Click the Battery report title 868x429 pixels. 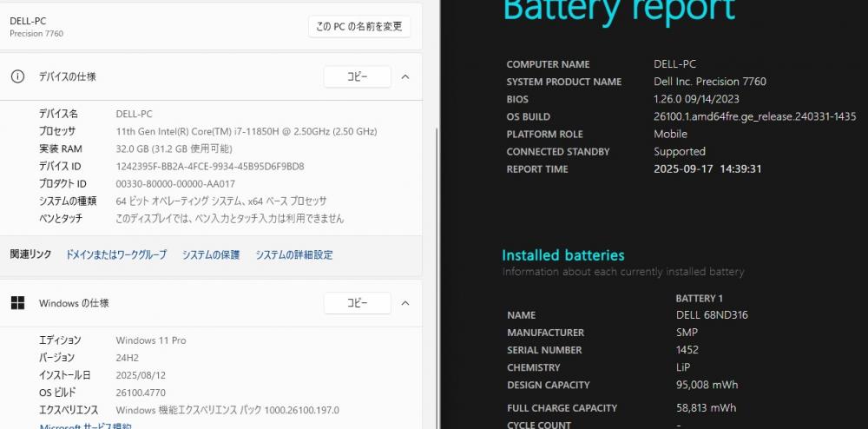[x=619, y=11]
